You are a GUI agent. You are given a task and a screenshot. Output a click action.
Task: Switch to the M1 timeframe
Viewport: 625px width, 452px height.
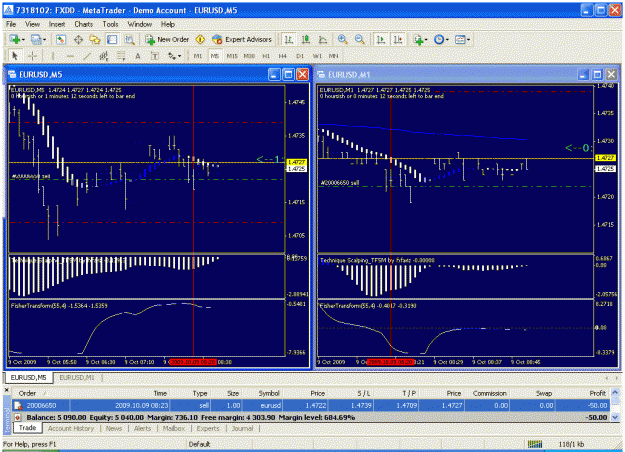pyautogui.click(x=198, y=56)
